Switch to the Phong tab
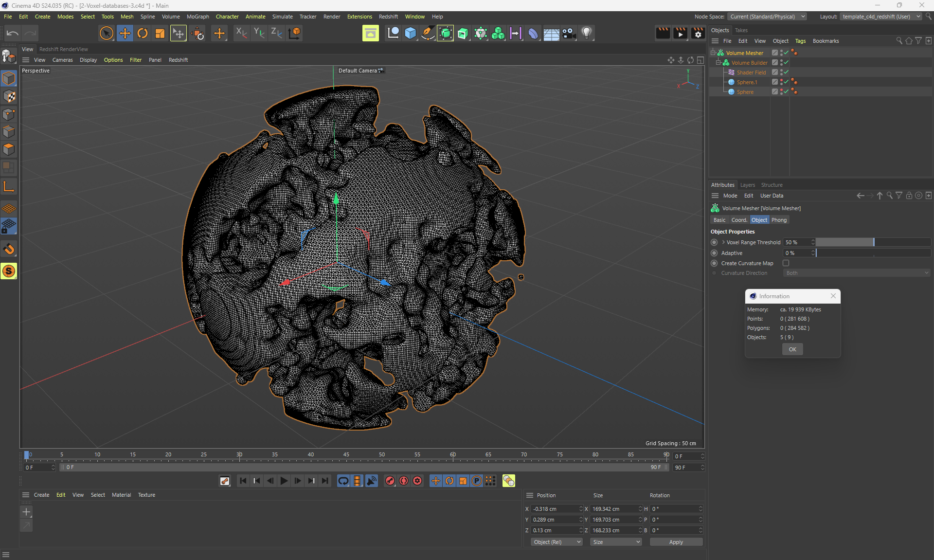This screenshot has height=560, width=934. (x=778, y=220)
